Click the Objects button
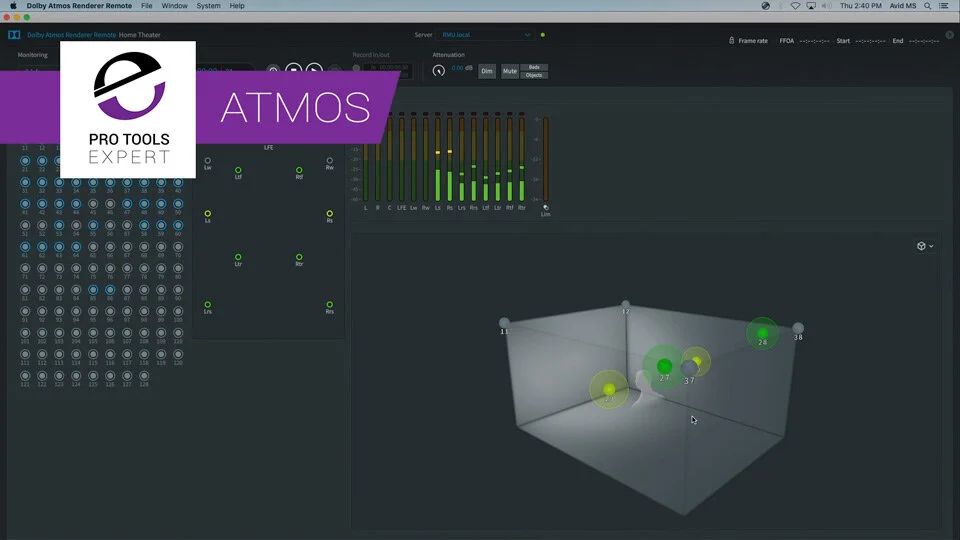Viewport: 960px width, 540px height. 534,75
